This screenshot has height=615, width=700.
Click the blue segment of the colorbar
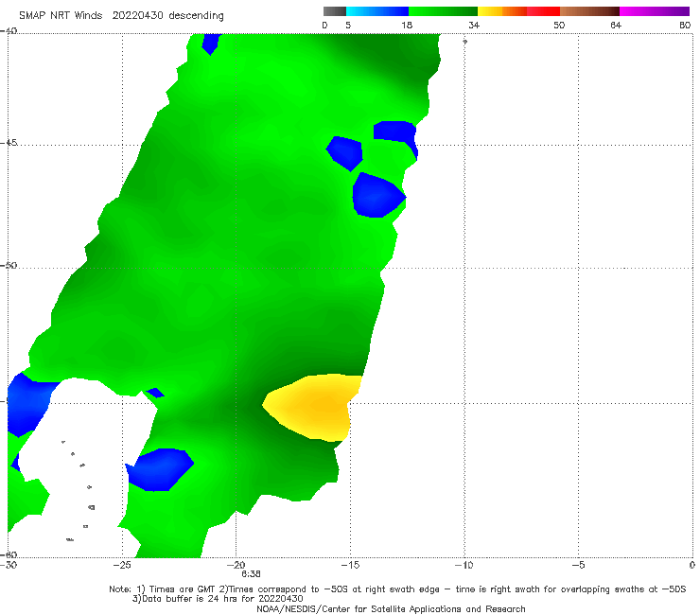[377, 11]
